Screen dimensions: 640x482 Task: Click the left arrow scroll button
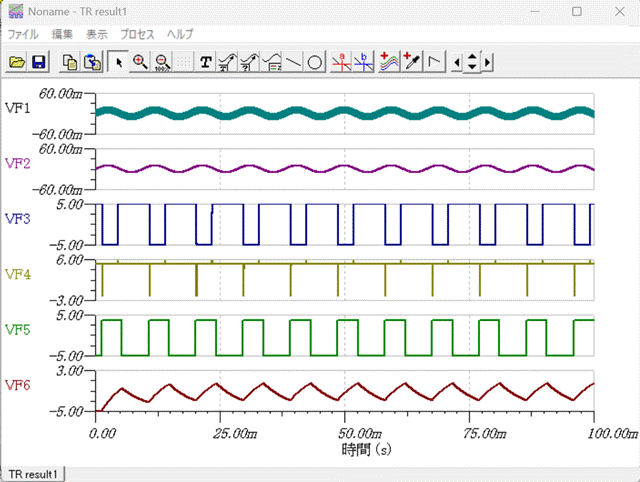[458, 62]
